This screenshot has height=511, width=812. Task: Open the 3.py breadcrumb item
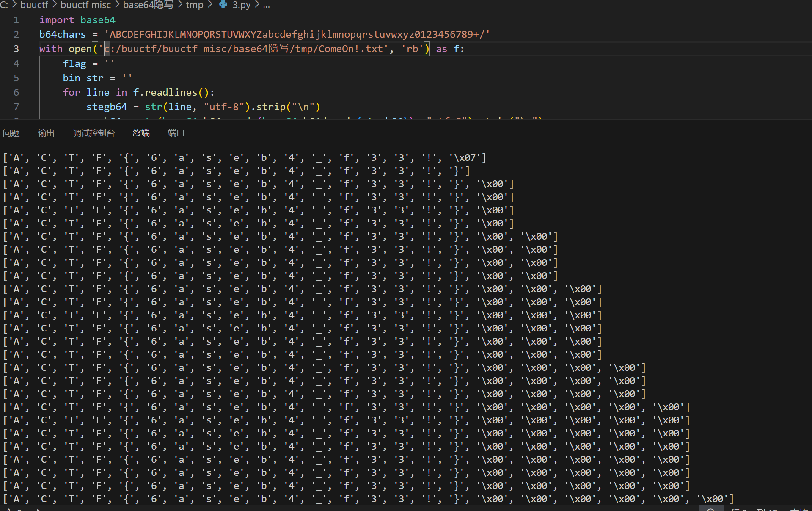pos(241,5)
